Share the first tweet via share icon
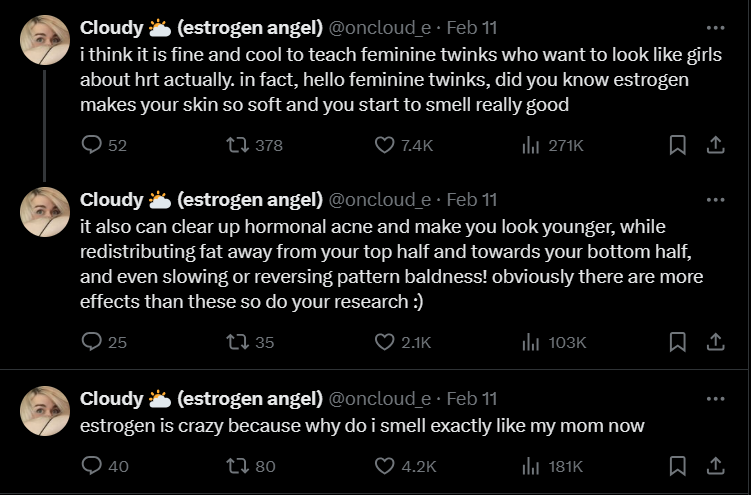Image resolution: width=751 pixels, height=495 pixels. click(x=716, y=145)
